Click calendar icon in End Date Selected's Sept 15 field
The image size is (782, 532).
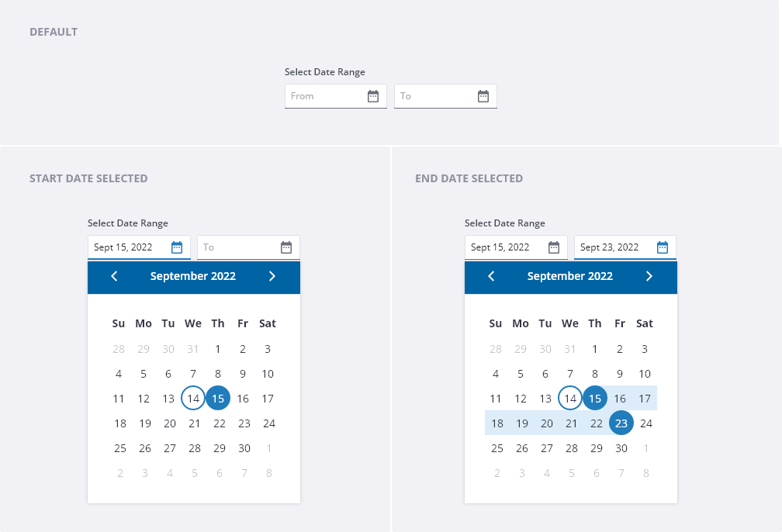554,247
